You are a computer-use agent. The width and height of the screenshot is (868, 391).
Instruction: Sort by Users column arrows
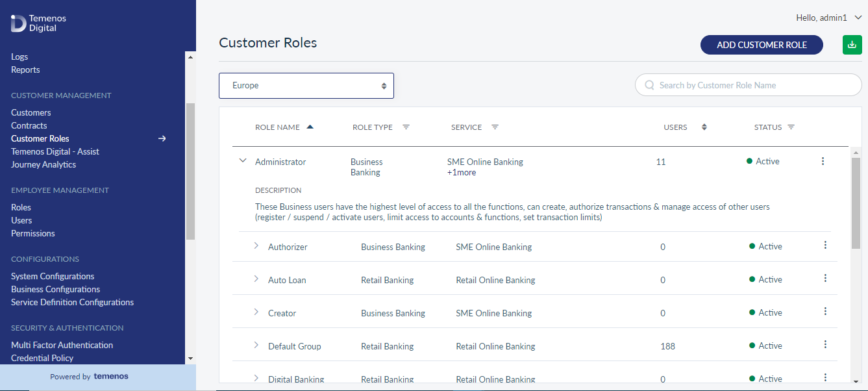pos(704,127)
